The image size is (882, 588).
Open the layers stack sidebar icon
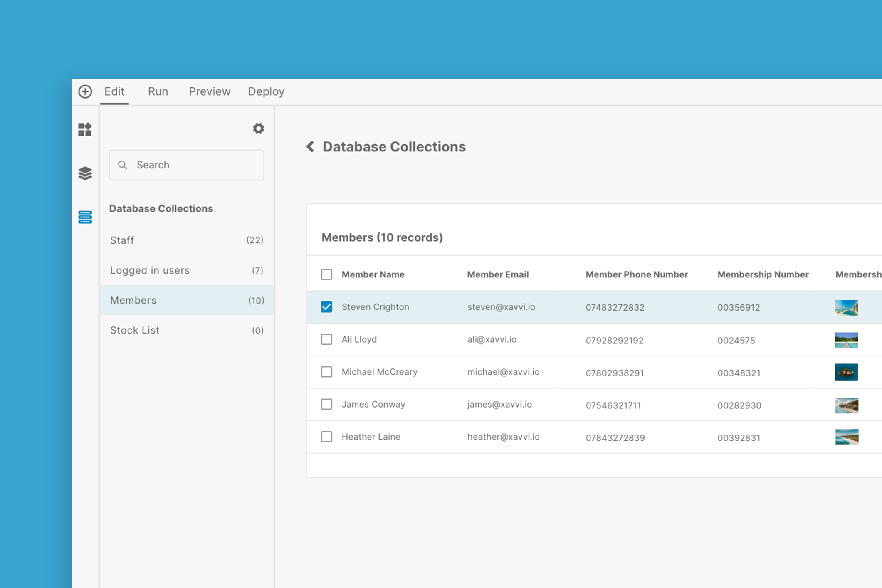tap(85, 173)
